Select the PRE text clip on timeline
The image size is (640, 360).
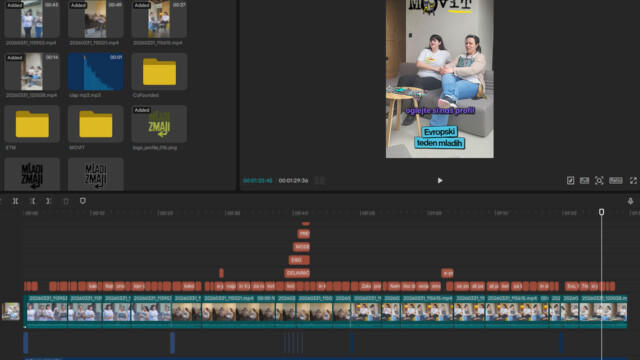coord(304,234)
